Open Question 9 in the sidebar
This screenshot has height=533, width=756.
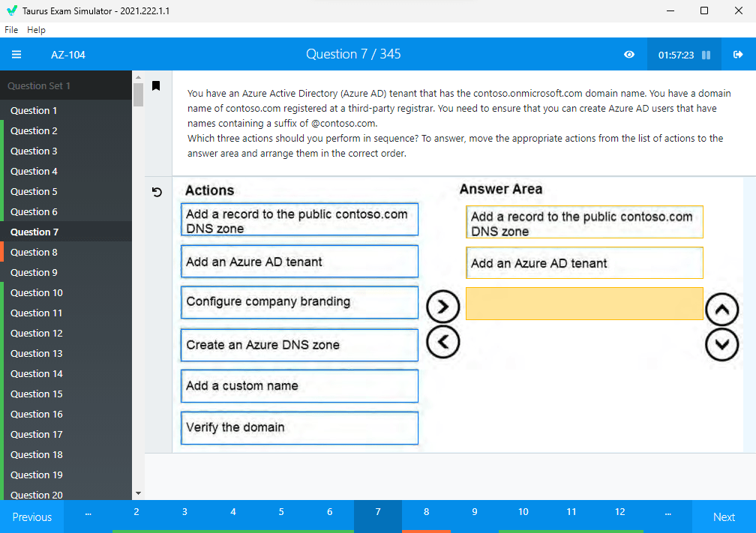pyautogui.click(x=66, y=272)
